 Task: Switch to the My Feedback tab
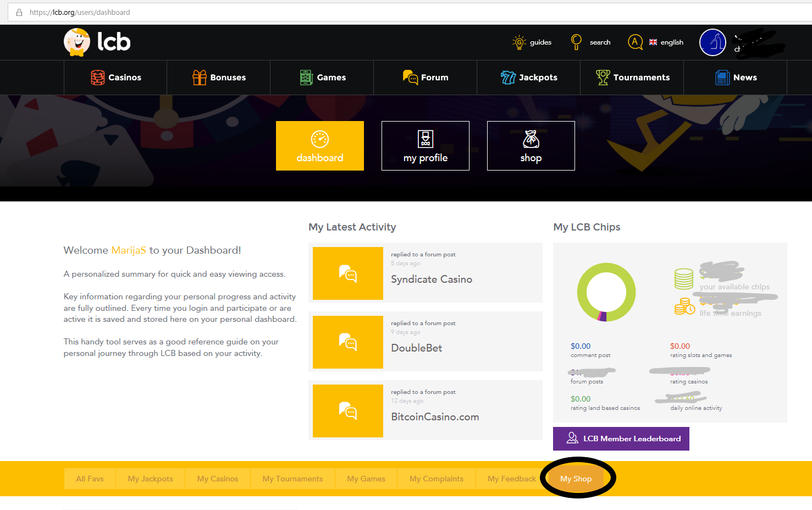[512, 479]
